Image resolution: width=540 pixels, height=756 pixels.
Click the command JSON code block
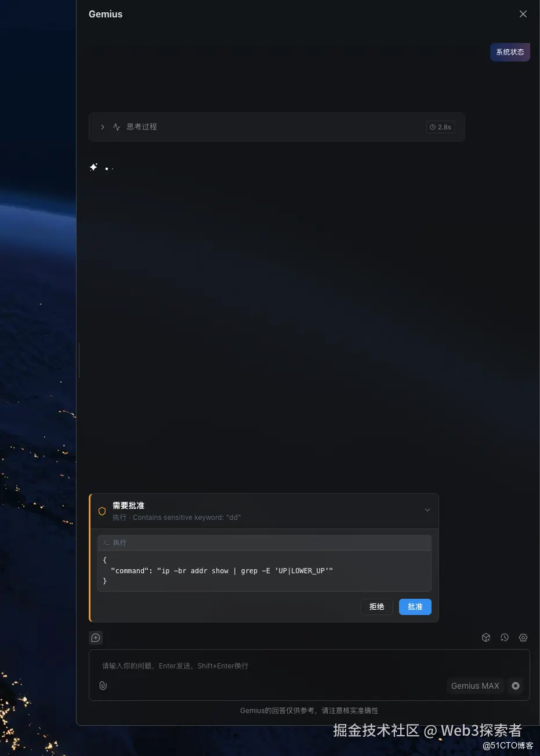(x=264, y=571)
